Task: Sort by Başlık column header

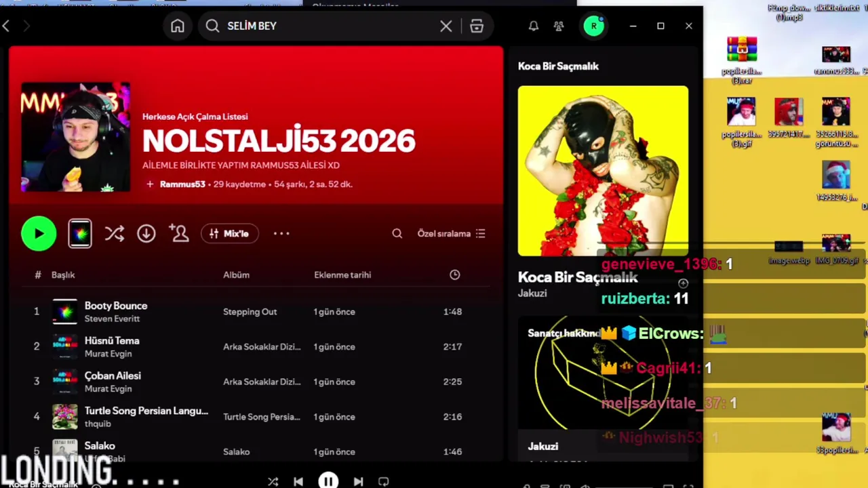Action: (x=63, y=275)
